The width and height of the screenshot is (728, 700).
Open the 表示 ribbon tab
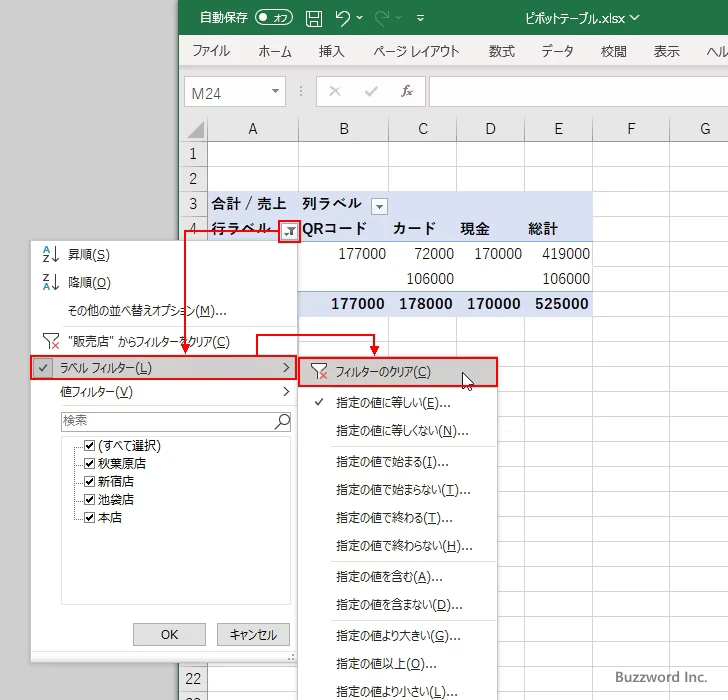pos(667,51)
